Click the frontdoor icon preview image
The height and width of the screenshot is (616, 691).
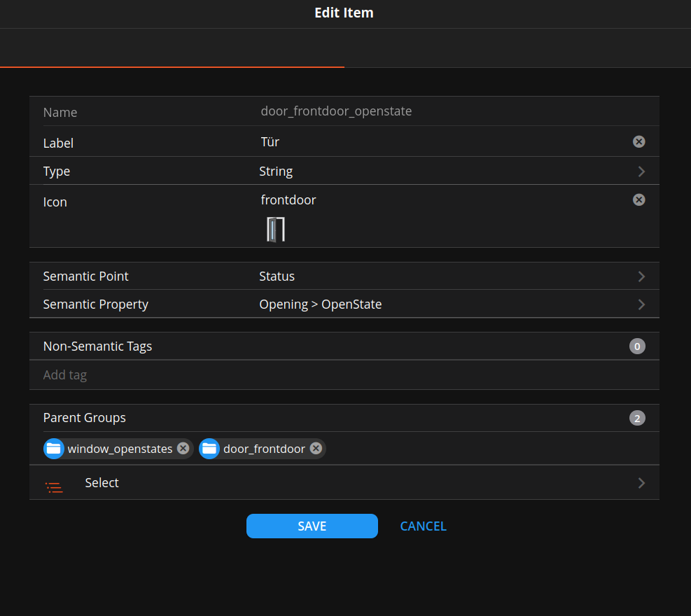pyautogui.click(x=276, y=229)
